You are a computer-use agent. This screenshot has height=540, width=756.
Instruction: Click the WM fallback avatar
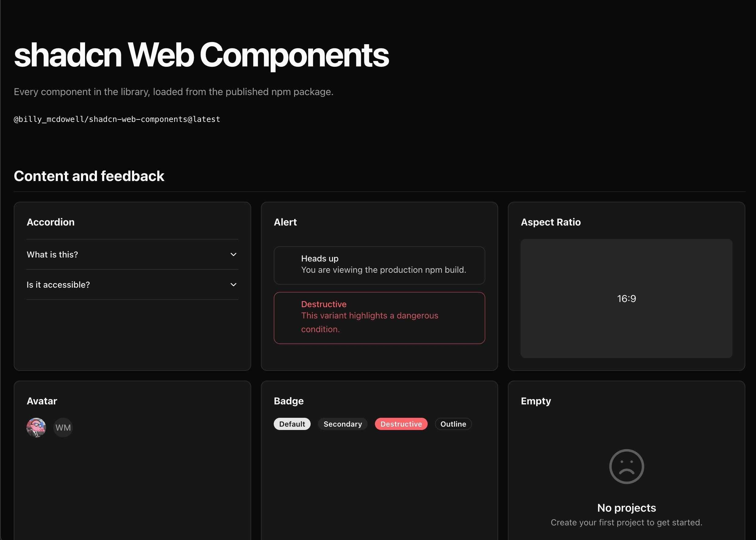63,428
